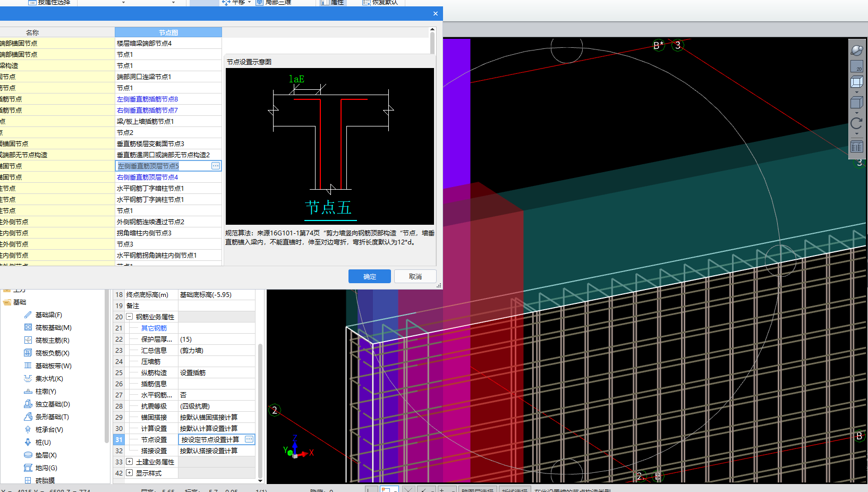The width and height of the screenshot is (868, 492).
Task: Expand 显示样式 group
Action: click(x=129, y=473)
